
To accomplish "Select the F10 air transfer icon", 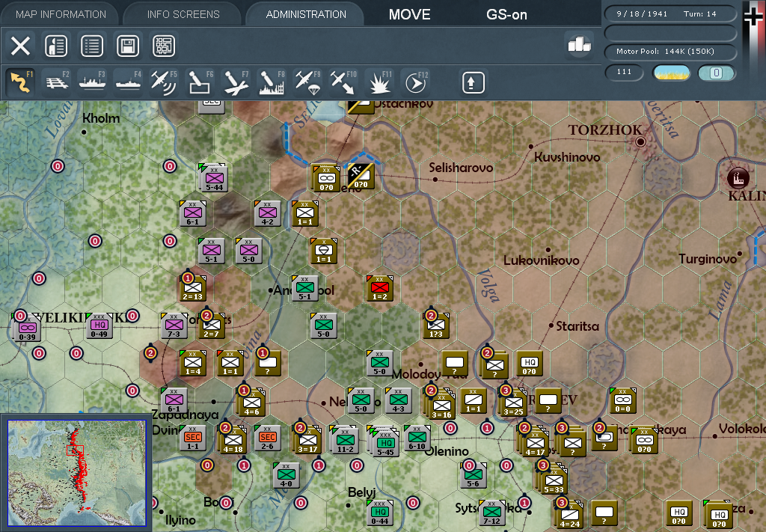I will [343, 82].
